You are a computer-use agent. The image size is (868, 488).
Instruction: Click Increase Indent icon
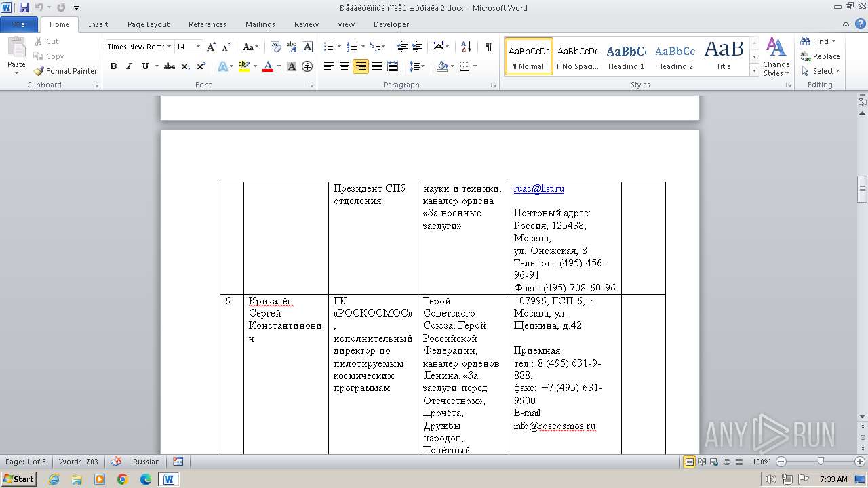(x=418, y=47)
